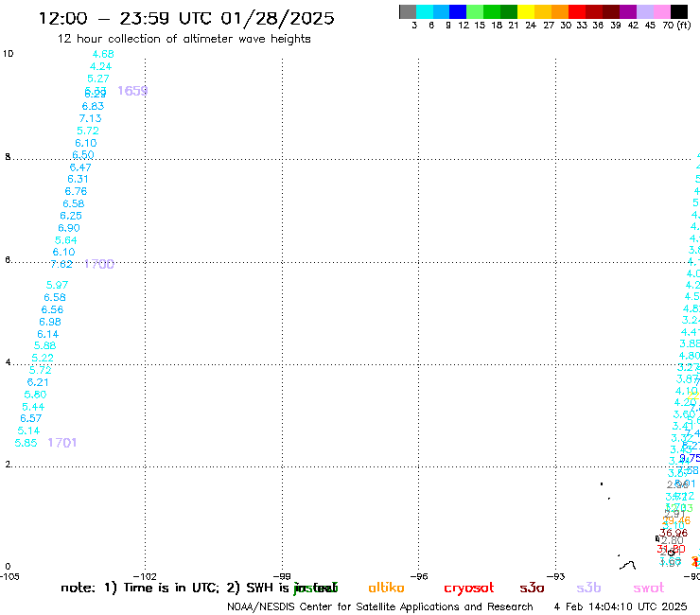
Task: Click wave height value 5.97
Action: click(57, 285)
